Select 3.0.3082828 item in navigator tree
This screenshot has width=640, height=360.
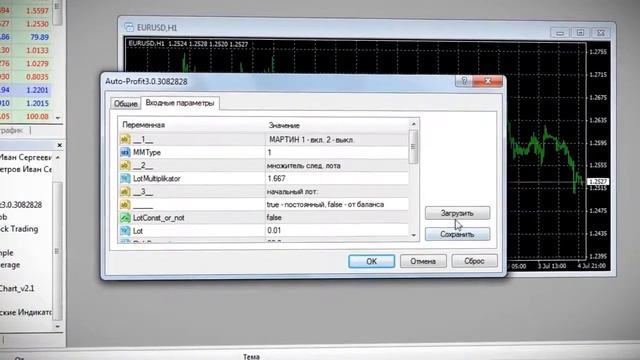21,205
